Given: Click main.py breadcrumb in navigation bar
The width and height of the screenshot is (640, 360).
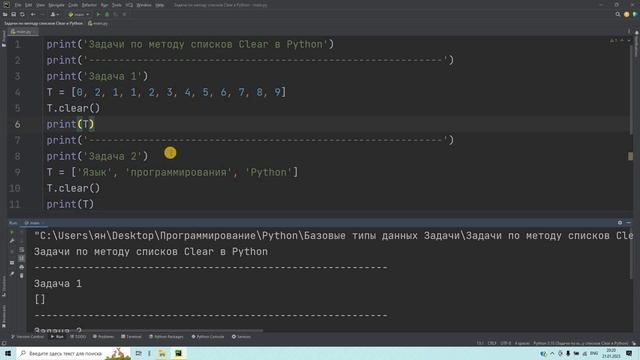Looking at the screenshot, I should 98,23.
